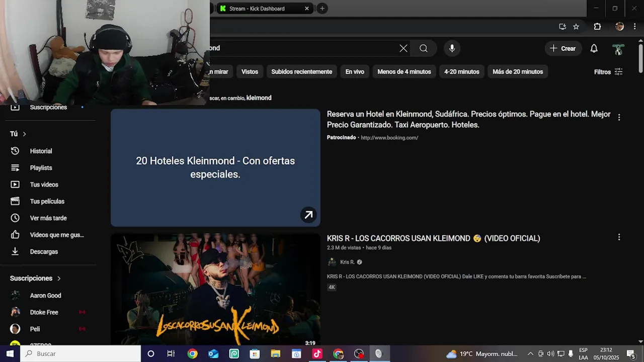
Task: Open Chrome profile avatar
Action: (x=619, y=27)
